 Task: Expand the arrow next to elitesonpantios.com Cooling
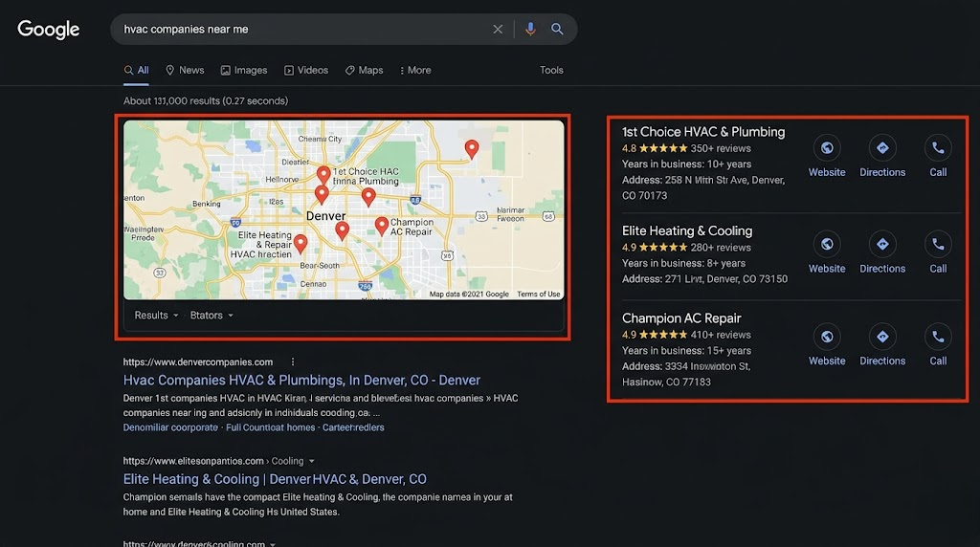point(312,462)
